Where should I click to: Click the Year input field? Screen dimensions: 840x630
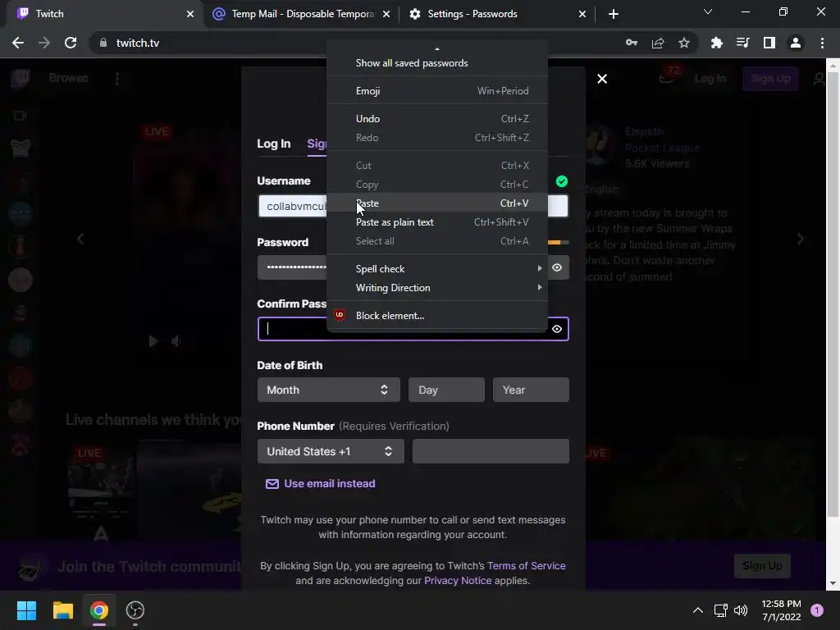click(531, 390)
